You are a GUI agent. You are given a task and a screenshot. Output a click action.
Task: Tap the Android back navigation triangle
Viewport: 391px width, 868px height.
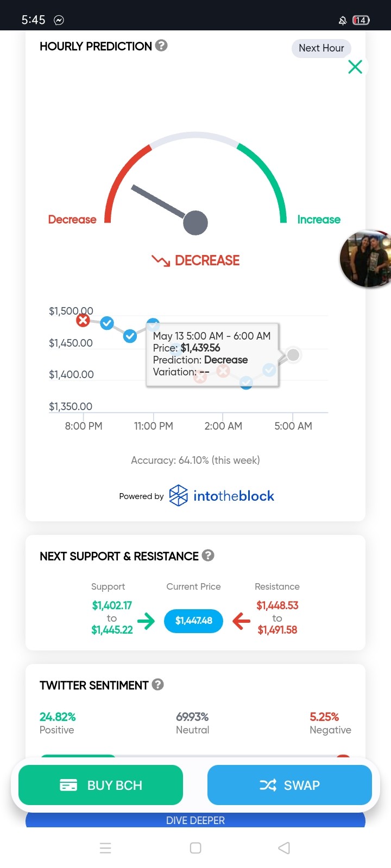pos(284,848)
